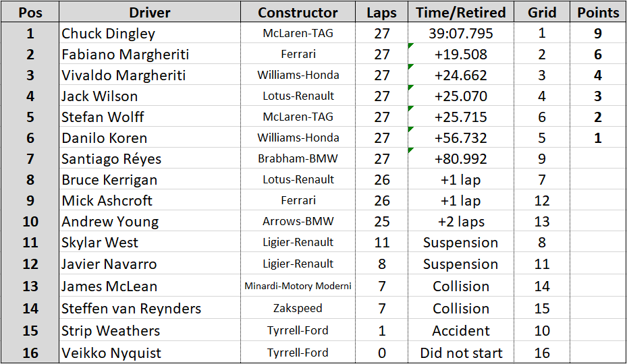This screenshot has height=364, width=627.
Task: Click the Time/Retired header cell
Action: pyautogui.click(x=460, y=12)
